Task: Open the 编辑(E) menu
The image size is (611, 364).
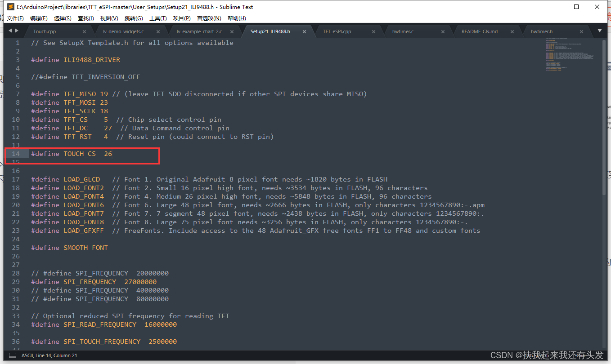Action: pyautogui.click(x=39, y=18)
